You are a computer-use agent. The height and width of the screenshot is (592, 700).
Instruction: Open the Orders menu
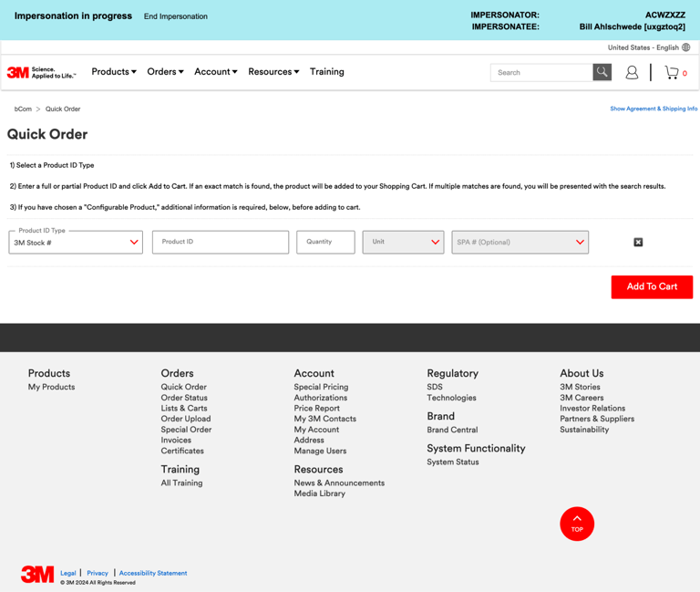coord(165,72)
